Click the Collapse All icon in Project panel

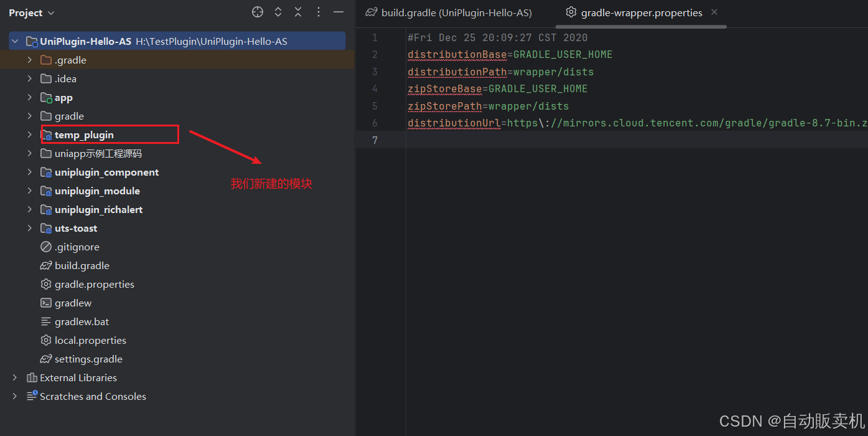coord(298,12)
